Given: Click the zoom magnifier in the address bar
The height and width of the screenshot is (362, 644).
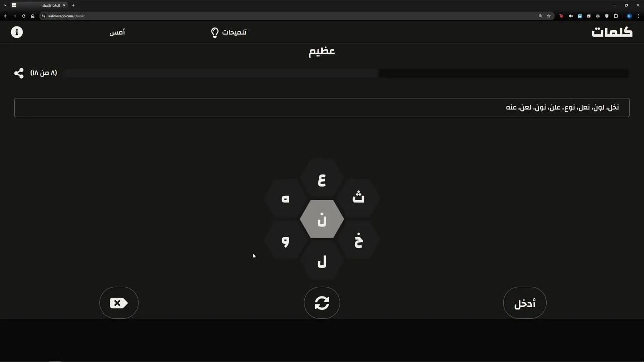Looking at the screenshot, I should [x=541, y=16].
